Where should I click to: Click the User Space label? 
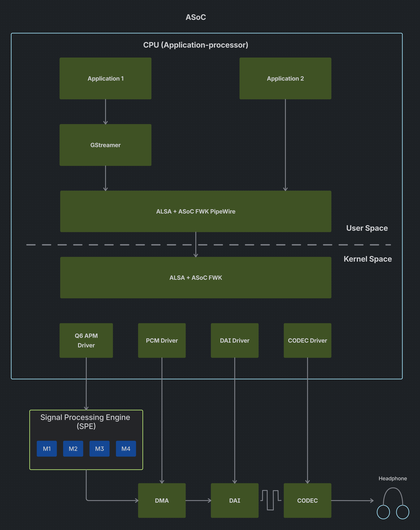pos(367,228)
